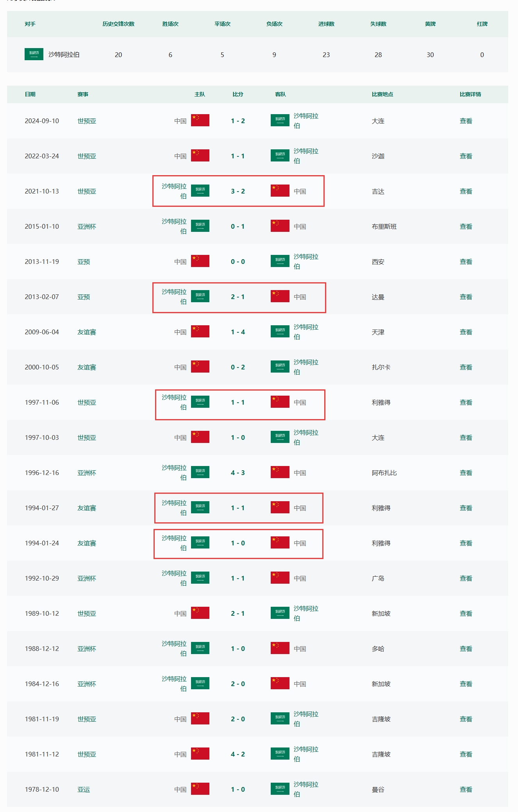
Task: Click China flag in 2024-09-10 match row
Action: (x=200, y=120)
